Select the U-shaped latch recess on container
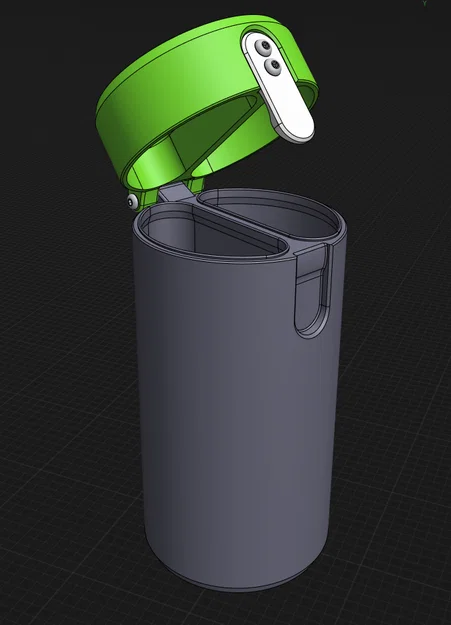Screen dimensions: 451x625 click(313, 290)
